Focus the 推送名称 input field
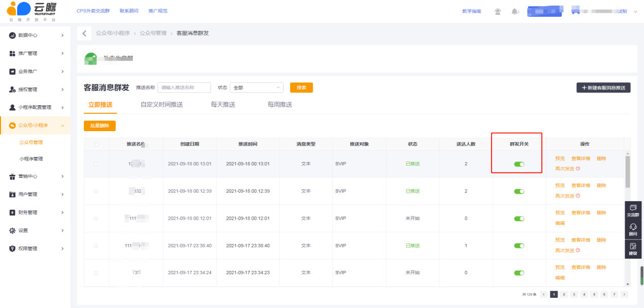This screenshot has width=644, height=308. pyautogui.click(x=184, y=87)
